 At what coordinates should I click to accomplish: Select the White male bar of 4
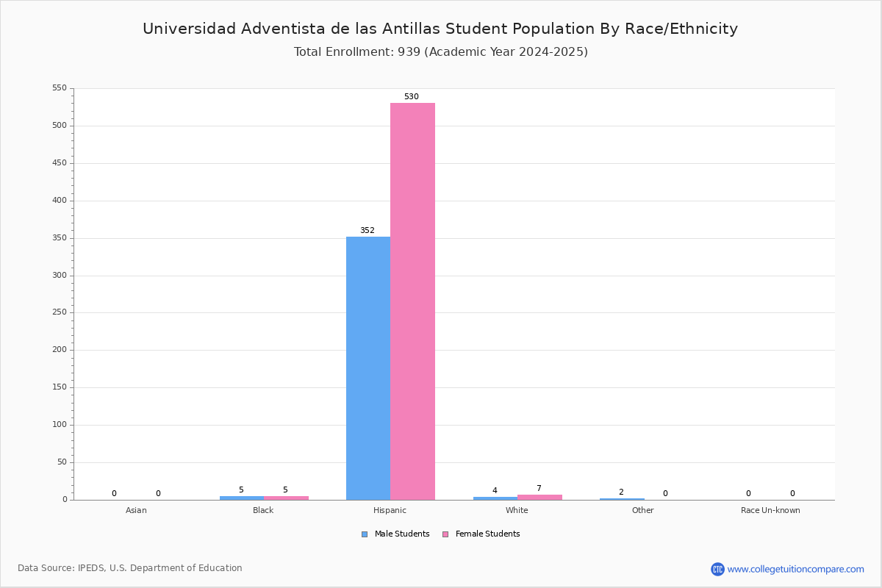tap(495, 498)
